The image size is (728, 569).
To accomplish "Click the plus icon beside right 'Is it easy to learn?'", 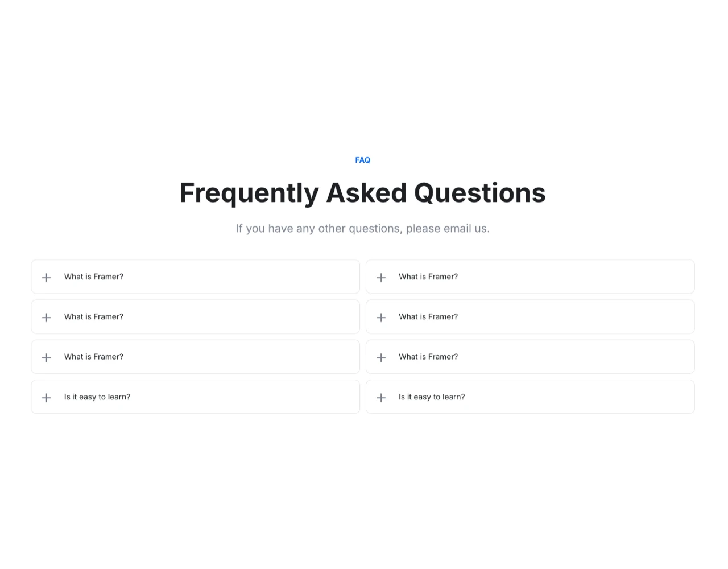I will tap(380, 397).
